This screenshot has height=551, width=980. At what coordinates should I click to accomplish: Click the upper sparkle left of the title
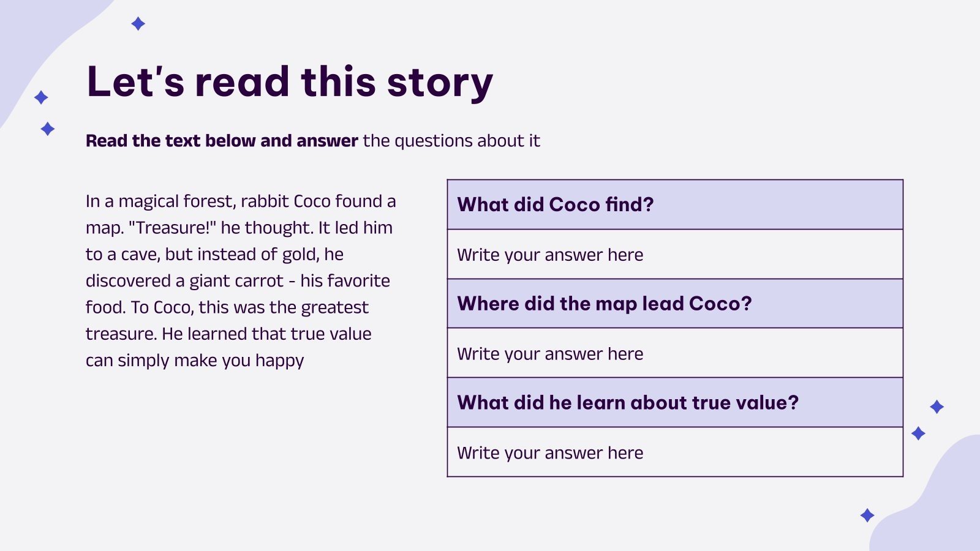tap(41, 97)
